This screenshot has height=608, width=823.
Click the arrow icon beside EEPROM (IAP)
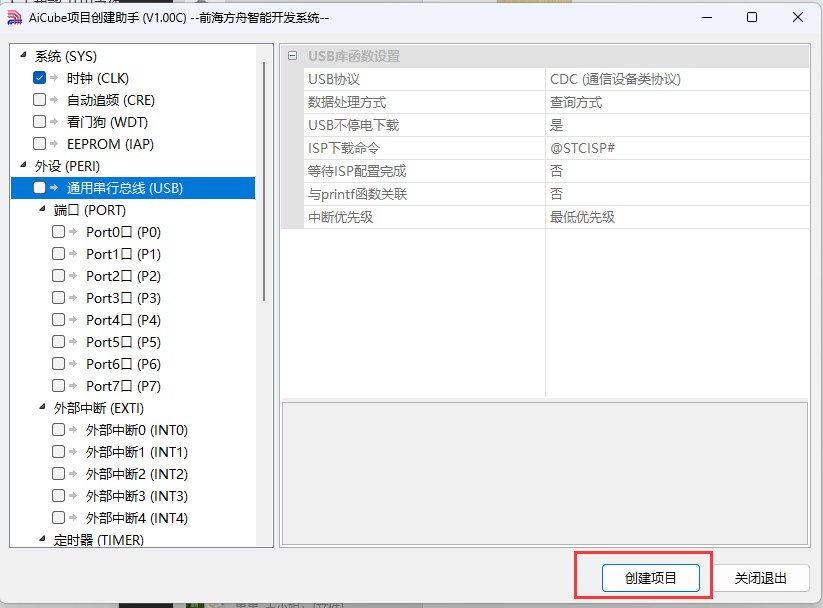point(54,144)
